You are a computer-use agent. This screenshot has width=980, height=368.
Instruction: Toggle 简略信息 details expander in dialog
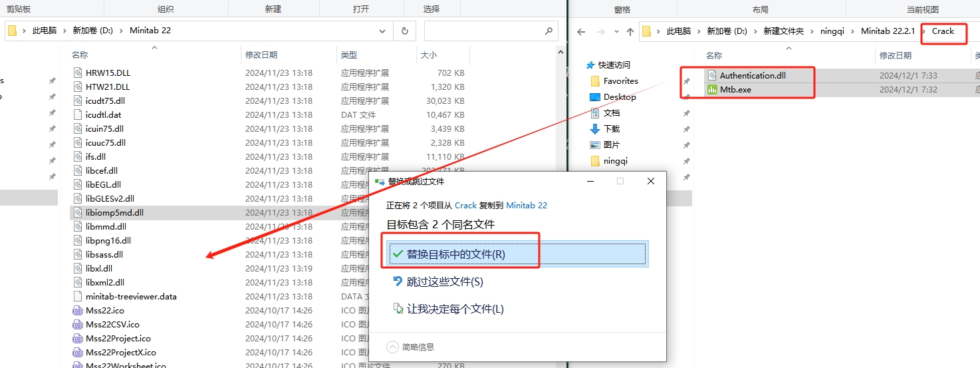(394, 347)
